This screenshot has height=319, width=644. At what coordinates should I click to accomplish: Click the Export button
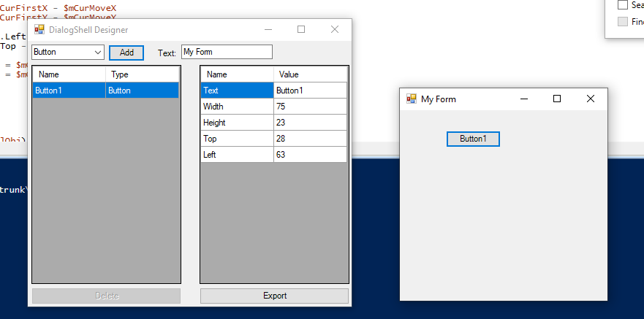pyautogui.click(x=274, y=296)
